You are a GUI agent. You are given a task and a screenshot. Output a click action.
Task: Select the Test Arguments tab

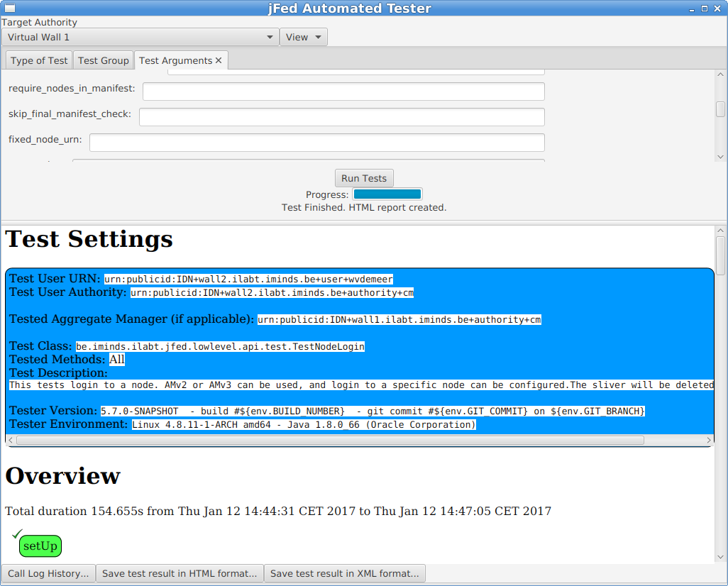tap(175, 60)
